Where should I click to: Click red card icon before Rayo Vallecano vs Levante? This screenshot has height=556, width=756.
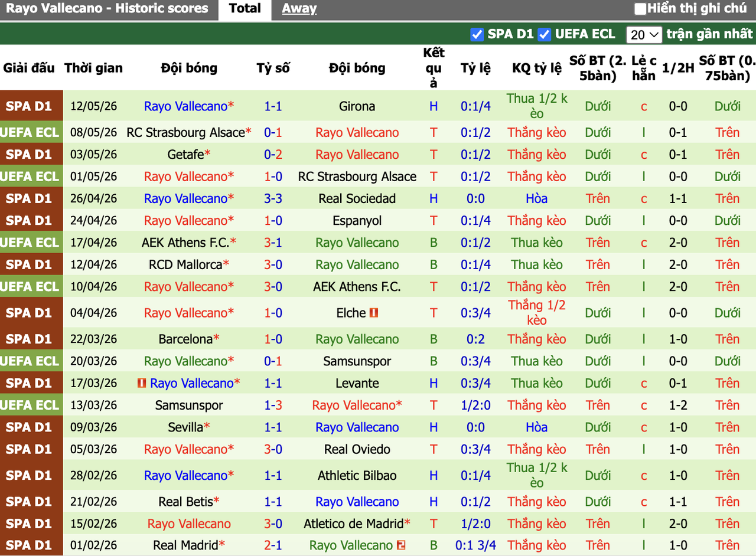pos(142,383)
